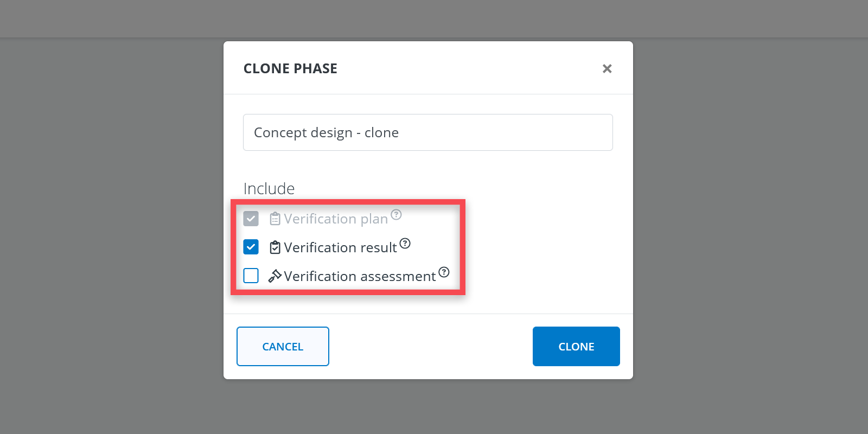This screenshot has height=434, width=868.
Task: Show help tooltip for Verification result
Action: 405,243
